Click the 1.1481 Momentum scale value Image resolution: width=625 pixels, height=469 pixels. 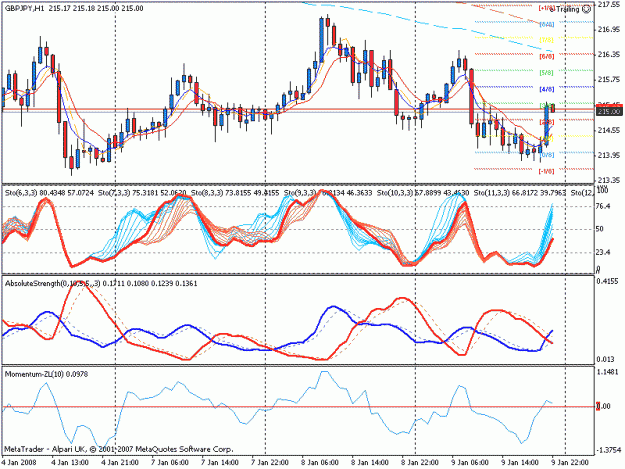click(x=608, y=372)
